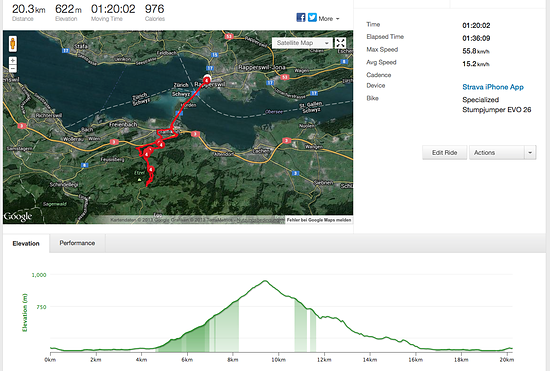Image resolution: width=550 pixels, height=371 pixels.
Task: Click the Rapperswil start marker on the route
Action: [207, 80]
